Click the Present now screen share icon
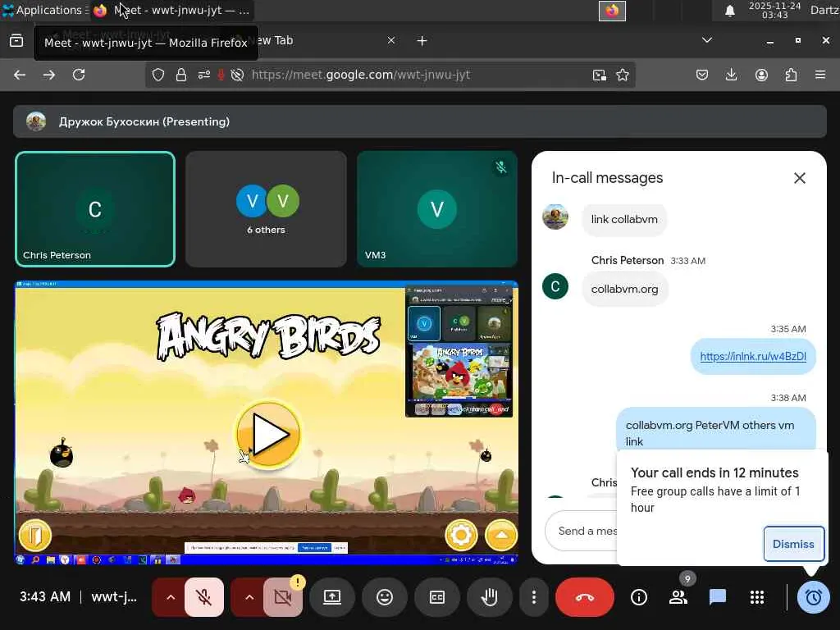Screen dimensions: 840x630 [332, 597]
